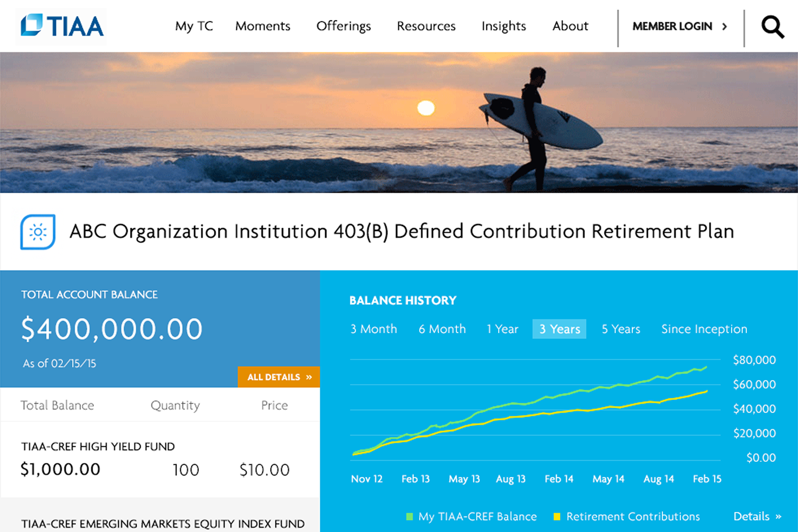The width and height of the screenshot is (798, 532).
Task: Switch chart to Since Inception
Action: [704, 329]
